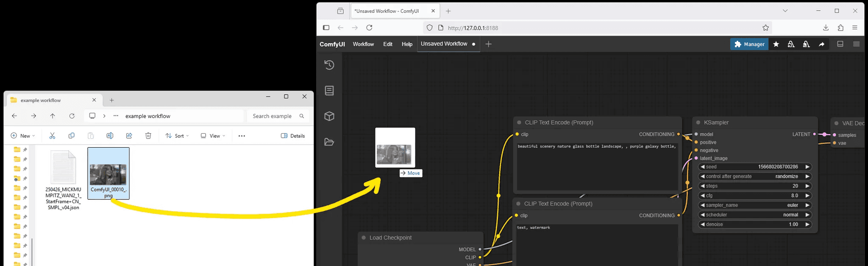Viewport: 868px width, 266px height.
Task: Add a new workflow tab with plus
Action: 488,44
